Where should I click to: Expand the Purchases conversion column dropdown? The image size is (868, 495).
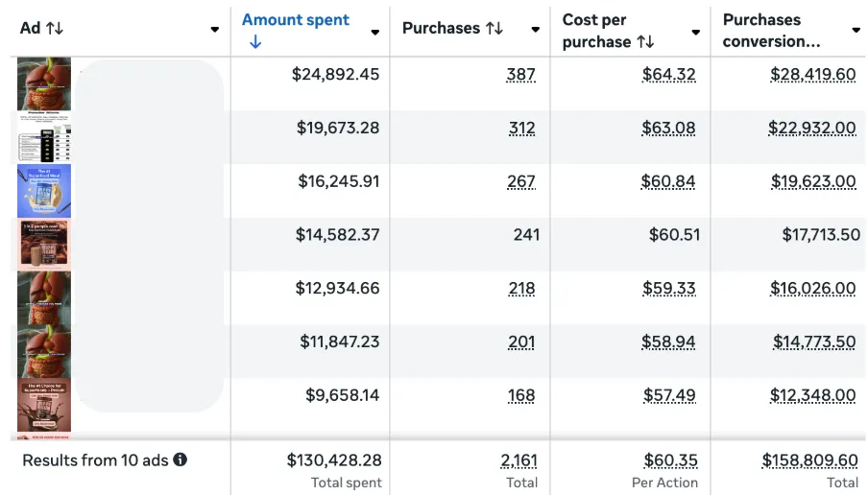tap(855, 31)
